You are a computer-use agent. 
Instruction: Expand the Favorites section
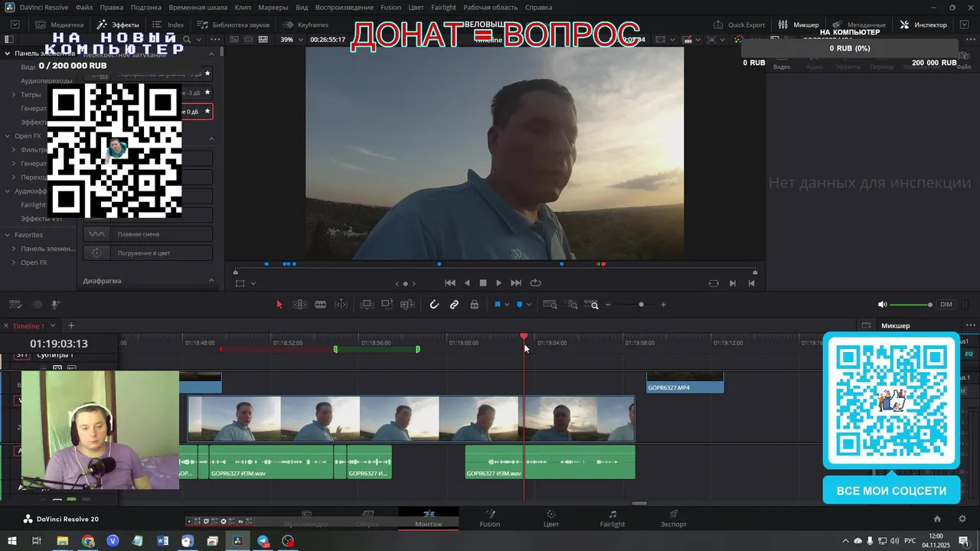[7, 235]
